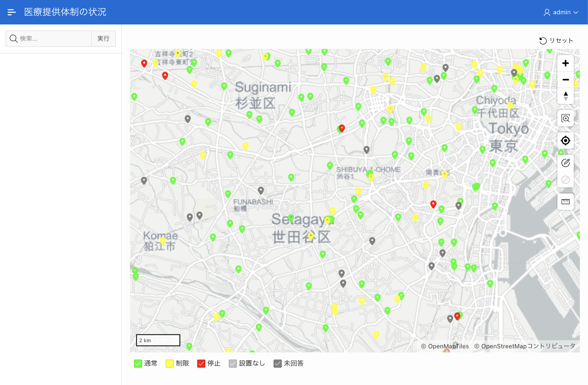This screenshot has width=588, height=385.
Task: Open the hamburger navigation menu
Action: (11, 12)
